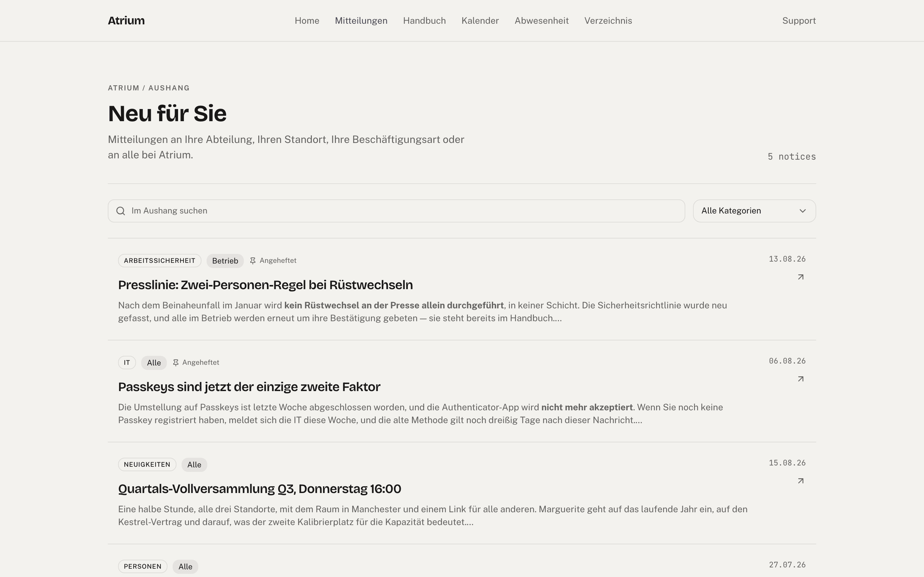Click the NEUIGKEITEN category tag
Image resolution: width=924 pixels, height=577 pixels.
(x=147, y=464)
